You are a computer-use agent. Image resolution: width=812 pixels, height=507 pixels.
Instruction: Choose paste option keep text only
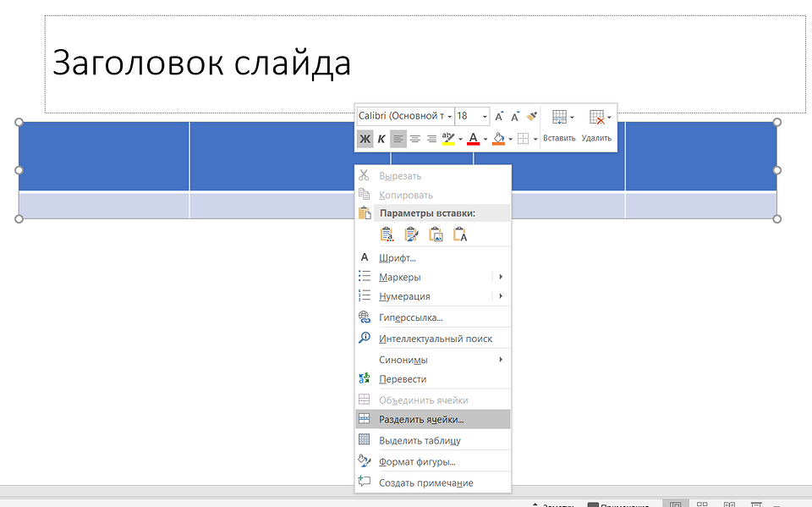coord(461,235)
